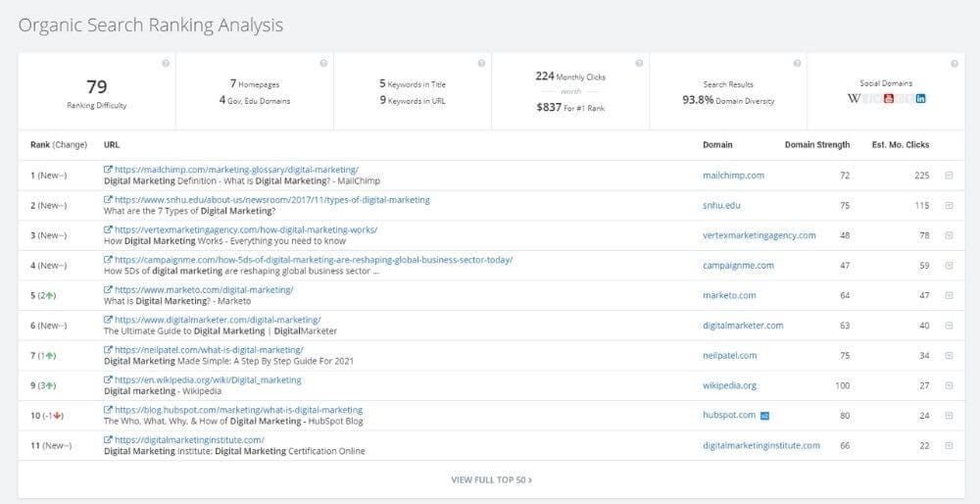Image resolution: width=980 pixels, height=504 pixels.
Task: Click the help icon on Social Domains card
Action: pos(954,64)
